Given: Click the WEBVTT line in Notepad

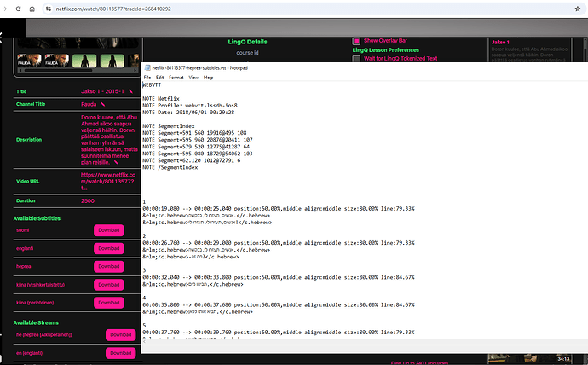Looking at the screenshot, I should (152, 84).
